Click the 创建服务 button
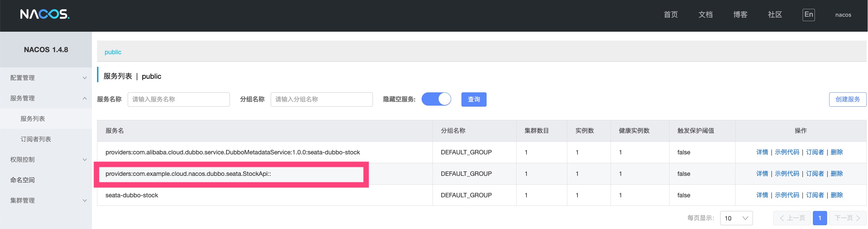The height and width of the screenshot is (229, 868). click(848, 99)
